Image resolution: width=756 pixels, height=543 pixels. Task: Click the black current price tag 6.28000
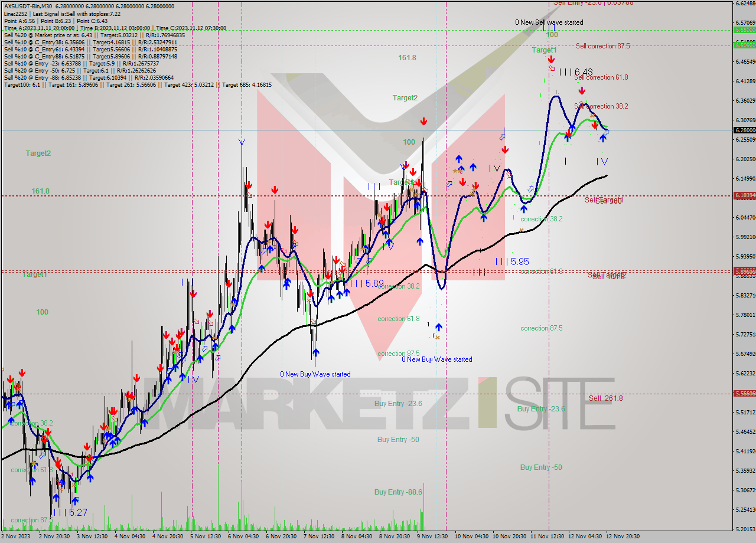[x=744, y=130]
